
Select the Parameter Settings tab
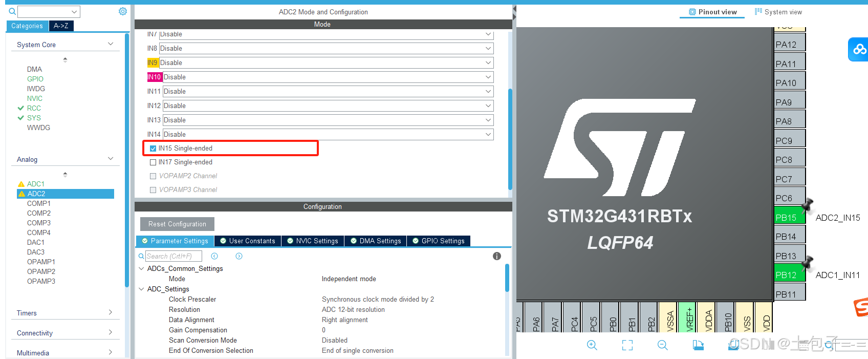(x=175, y=241)
